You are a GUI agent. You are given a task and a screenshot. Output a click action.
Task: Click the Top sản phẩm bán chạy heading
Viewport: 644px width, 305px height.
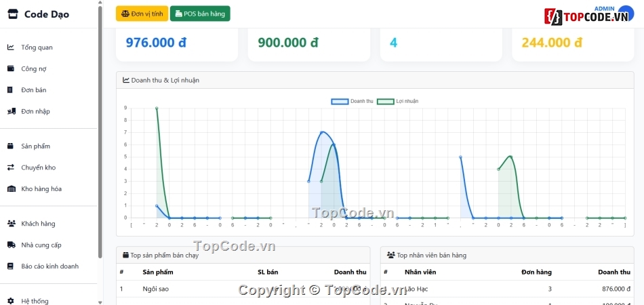click(164, 256)
